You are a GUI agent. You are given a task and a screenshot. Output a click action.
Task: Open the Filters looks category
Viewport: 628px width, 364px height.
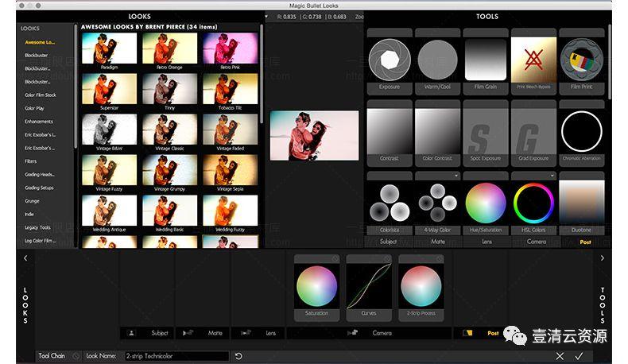30,161
